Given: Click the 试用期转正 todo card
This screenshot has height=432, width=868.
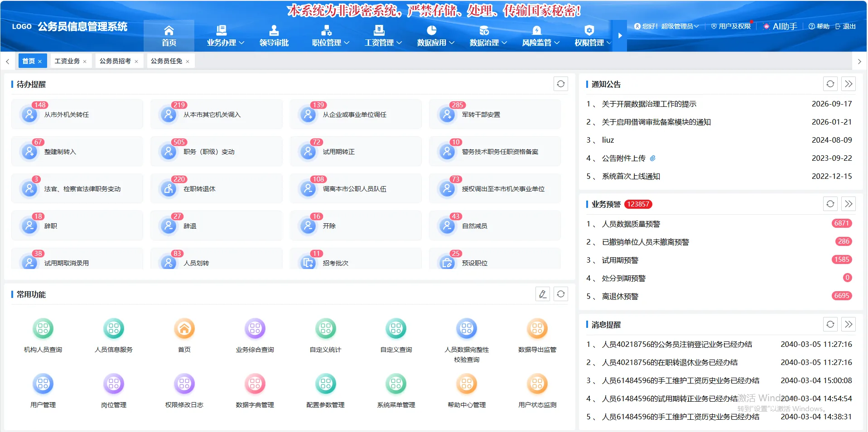Looking at the screenshot, I should click(x=356, y=151).
